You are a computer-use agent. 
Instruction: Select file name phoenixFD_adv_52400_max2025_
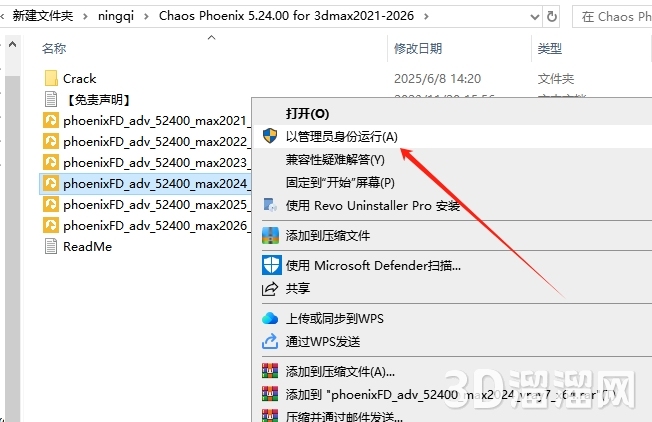tap(157, 204)
